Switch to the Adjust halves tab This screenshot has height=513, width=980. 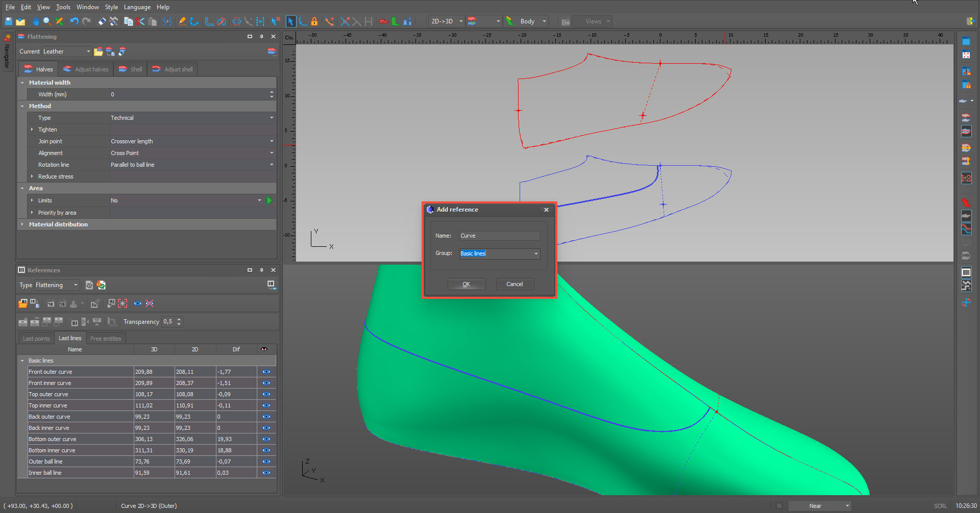(86, 69)
